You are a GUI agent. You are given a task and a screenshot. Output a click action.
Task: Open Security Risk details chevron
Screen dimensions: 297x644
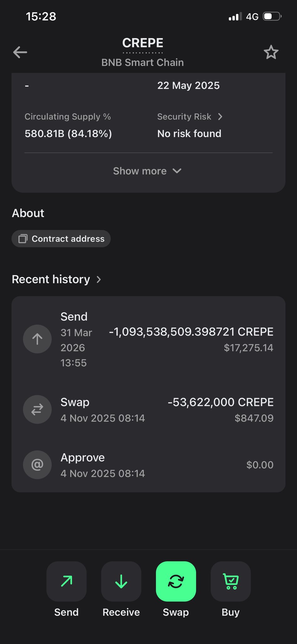click(220, 117)
